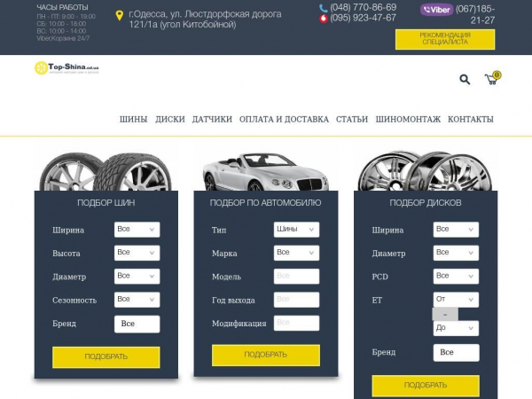Open the Шиномонтаж menu item
The image size is (532, 399).
pyautogui.click(x=408, y=119)
